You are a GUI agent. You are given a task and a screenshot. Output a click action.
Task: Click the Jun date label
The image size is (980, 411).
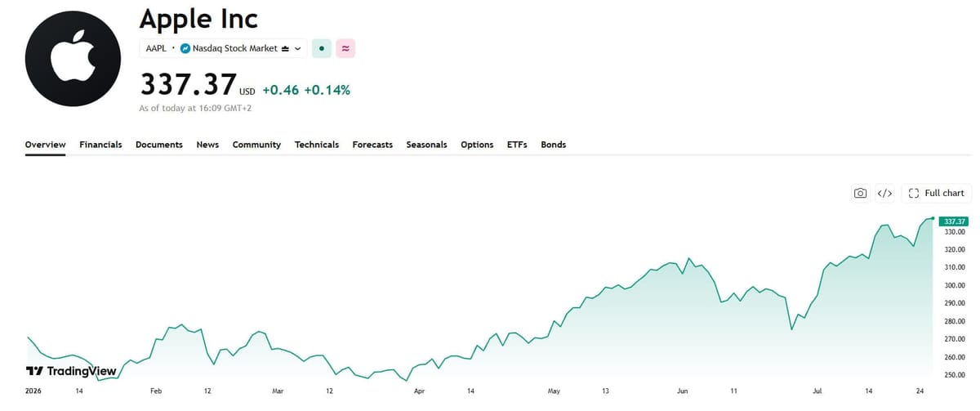[683, 391]
